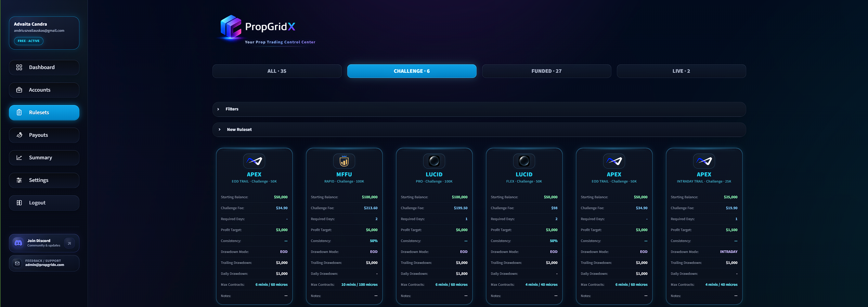
Task: Click the Lucid Pro $100,000 starting balance
Action: (x=459, y=197)
